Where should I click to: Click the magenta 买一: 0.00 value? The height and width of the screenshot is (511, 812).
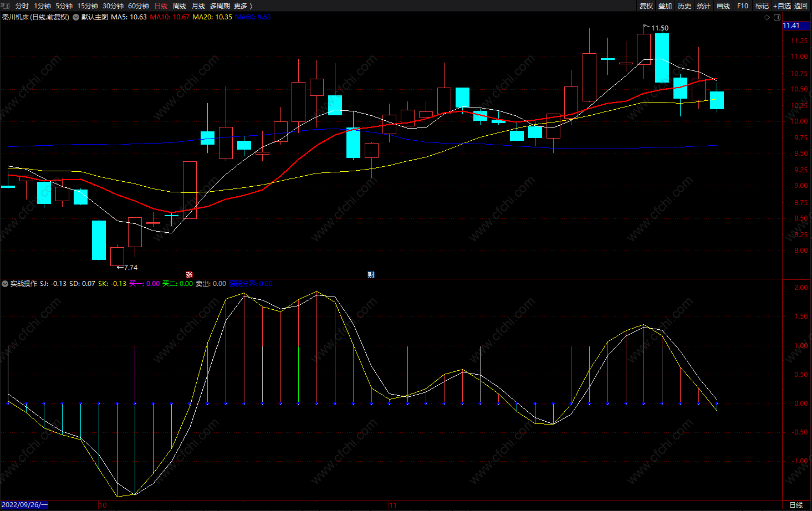pyautogui.click(x=144, y=284)
